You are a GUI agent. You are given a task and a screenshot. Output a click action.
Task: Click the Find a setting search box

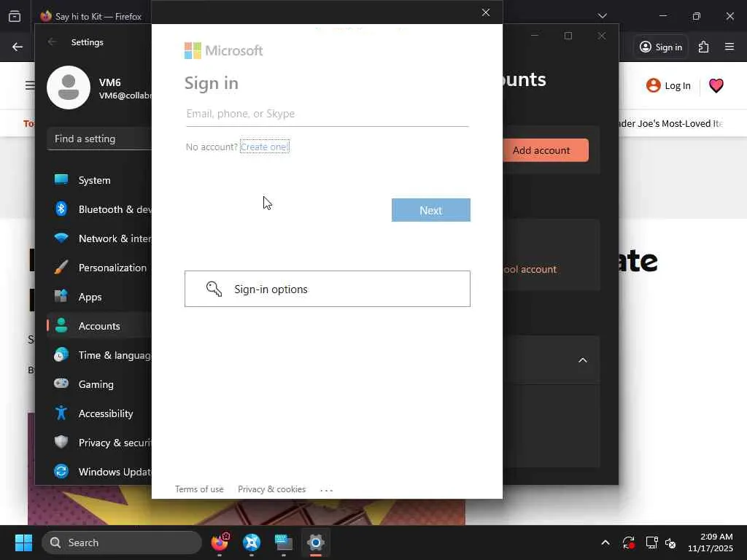click(x=99, y=139)
